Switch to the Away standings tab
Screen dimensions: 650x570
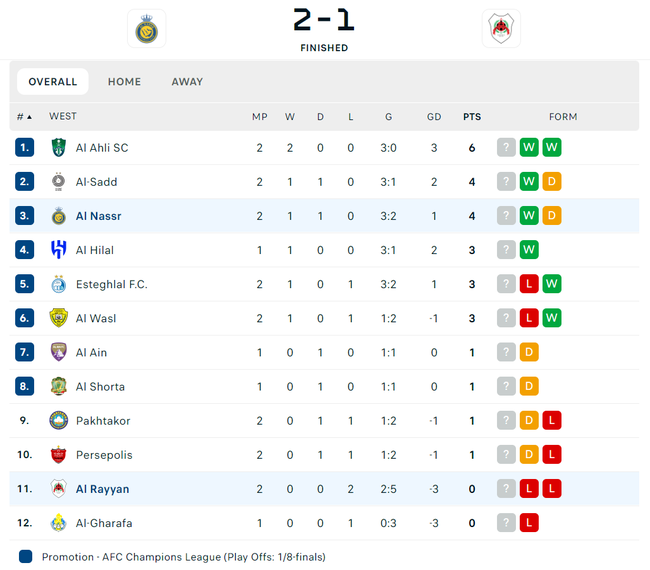[x=187, y=82]
